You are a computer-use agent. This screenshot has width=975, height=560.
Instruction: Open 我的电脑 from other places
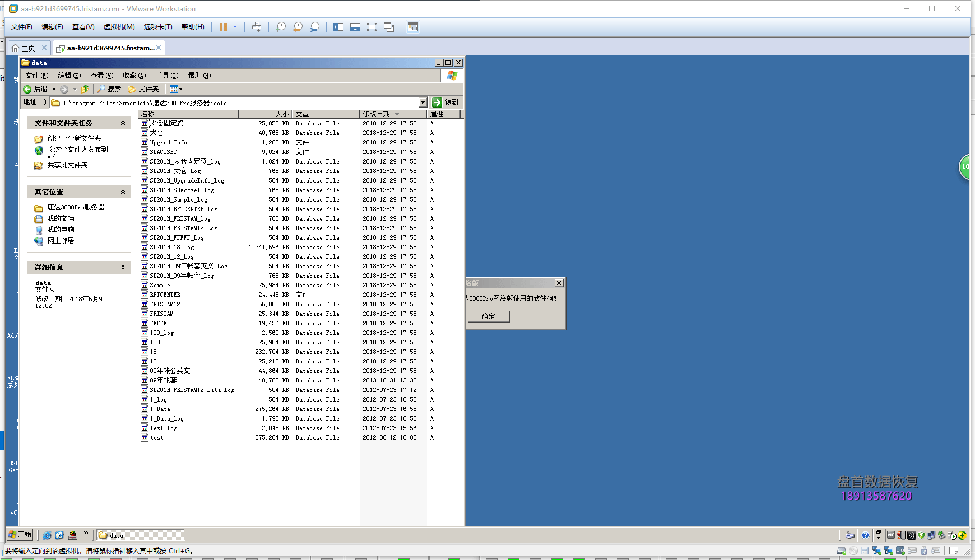click(x=61, y=230)
